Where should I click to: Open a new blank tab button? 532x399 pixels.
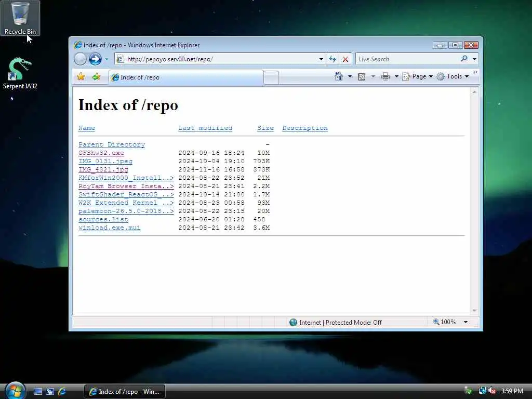271,78
